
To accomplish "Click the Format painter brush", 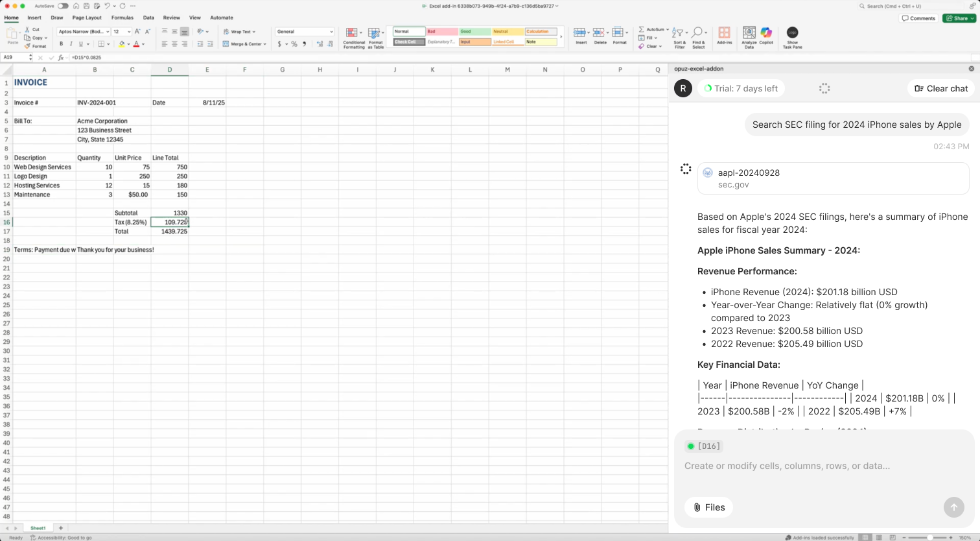I will [x=35, y=46].
